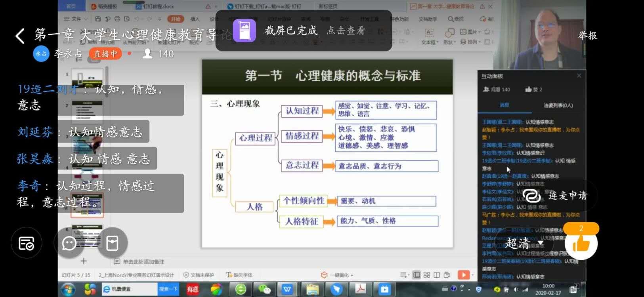Switch to slide sorter grid view
This screenshot has height=297, width=644.
click(x=427, y=275)
